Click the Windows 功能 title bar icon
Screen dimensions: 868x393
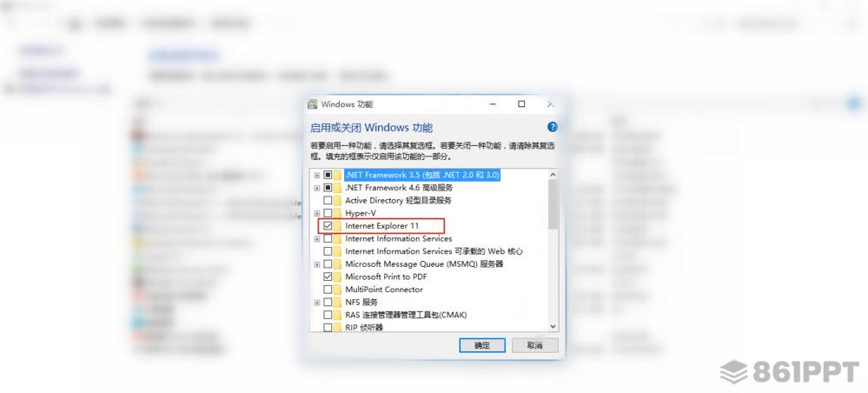pyautogui.click(x=314, y=103)
